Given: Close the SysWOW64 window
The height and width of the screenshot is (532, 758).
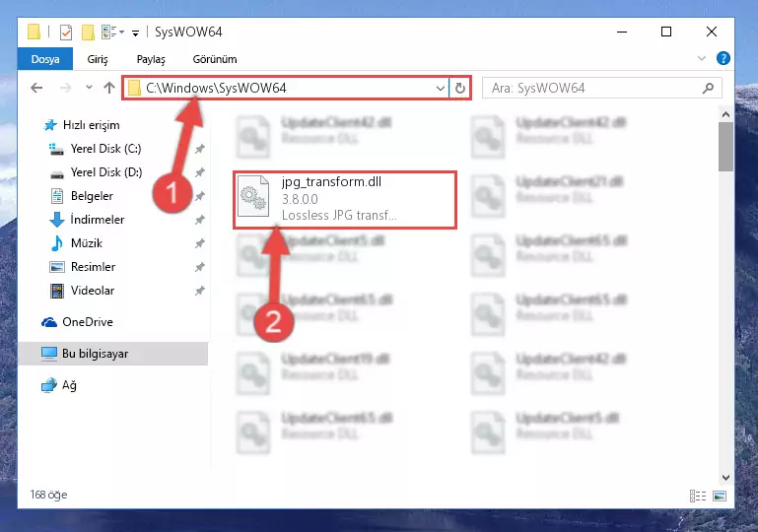Looking at the screenshot, I should click(711, 32).
